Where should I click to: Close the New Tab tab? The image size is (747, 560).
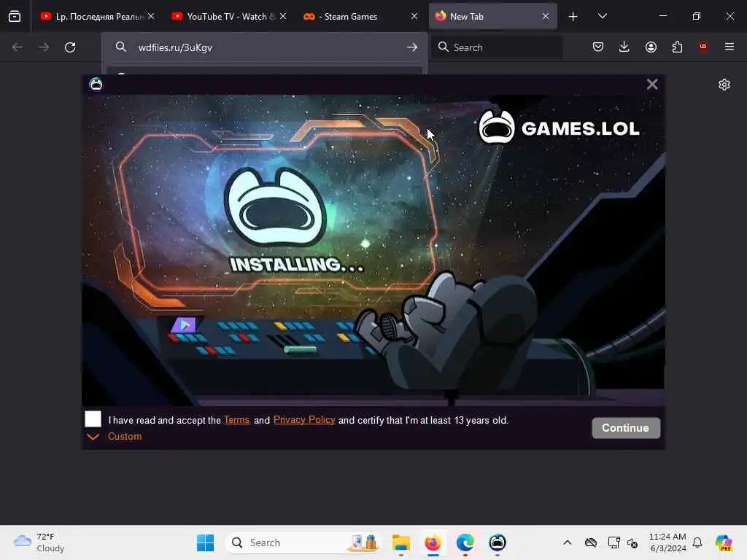click(546, 16)
